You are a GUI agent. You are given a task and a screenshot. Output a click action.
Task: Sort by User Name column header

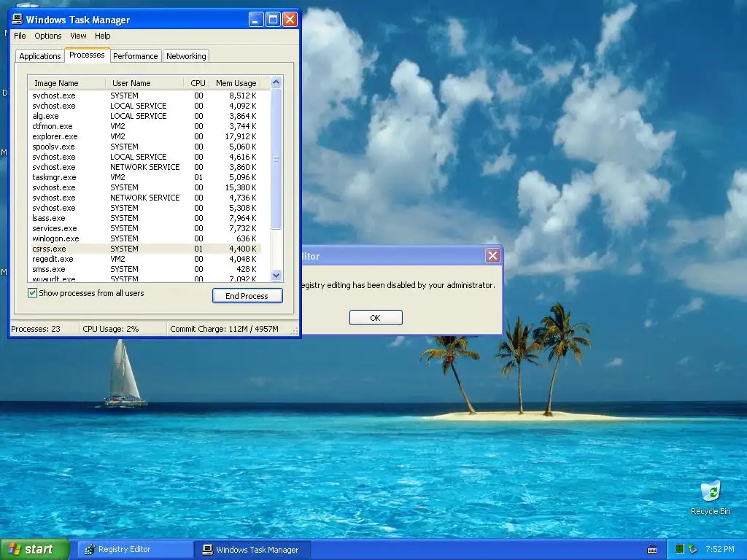(144, 83)
